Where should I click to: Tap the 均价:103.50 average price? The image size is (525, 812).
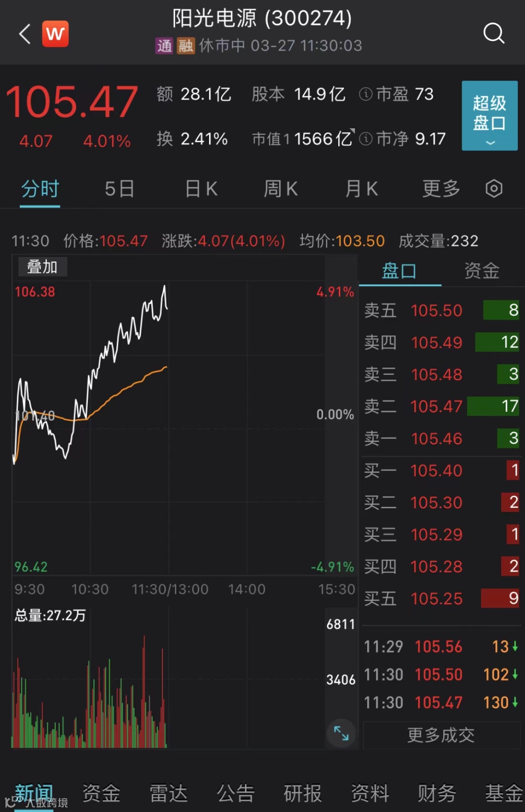point(342,241)
